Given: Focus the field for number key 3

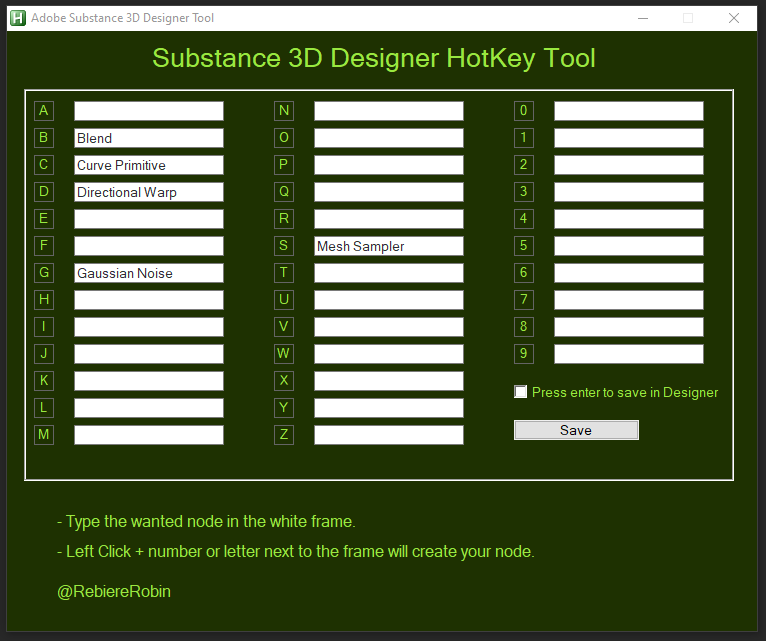Looking at the screenshot, I should pyautogui.click(x=629, y=192).
